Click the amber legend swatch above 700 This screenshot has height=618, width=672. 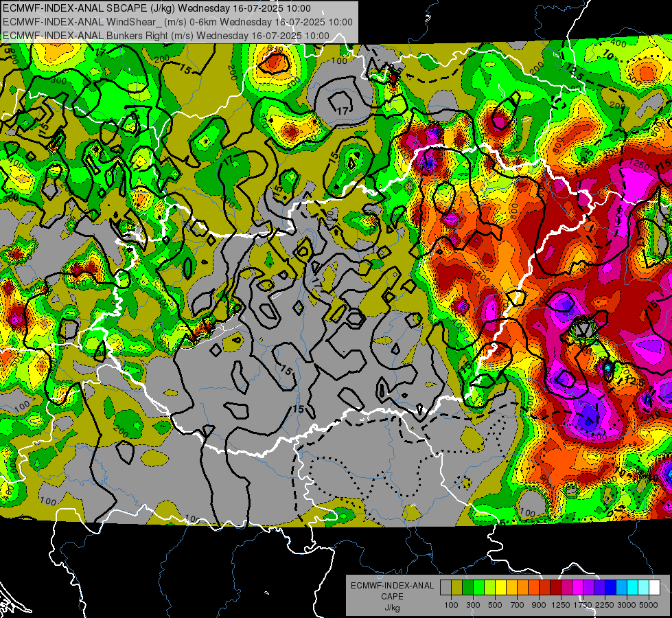point(511,587)
